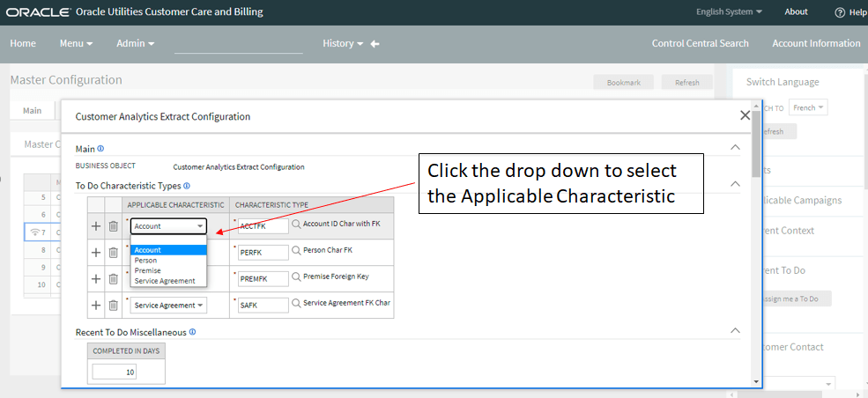Collapse Recent To Do Miscellaneous section

pyautogui.click(x=735, y=330)
